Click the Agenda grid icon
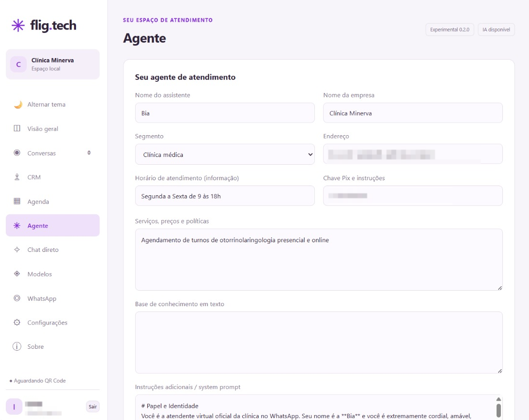 [x=17, y=202]
